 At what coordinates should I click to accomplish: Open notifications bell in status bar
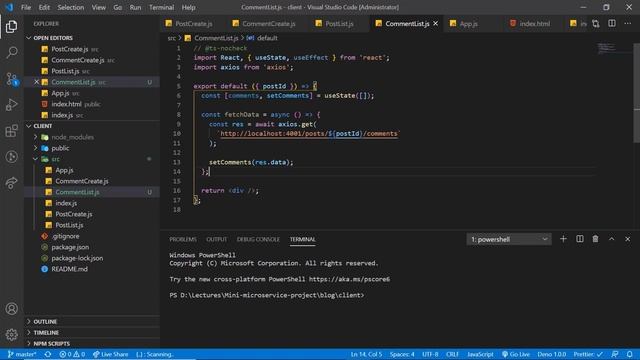click(630, 354)
